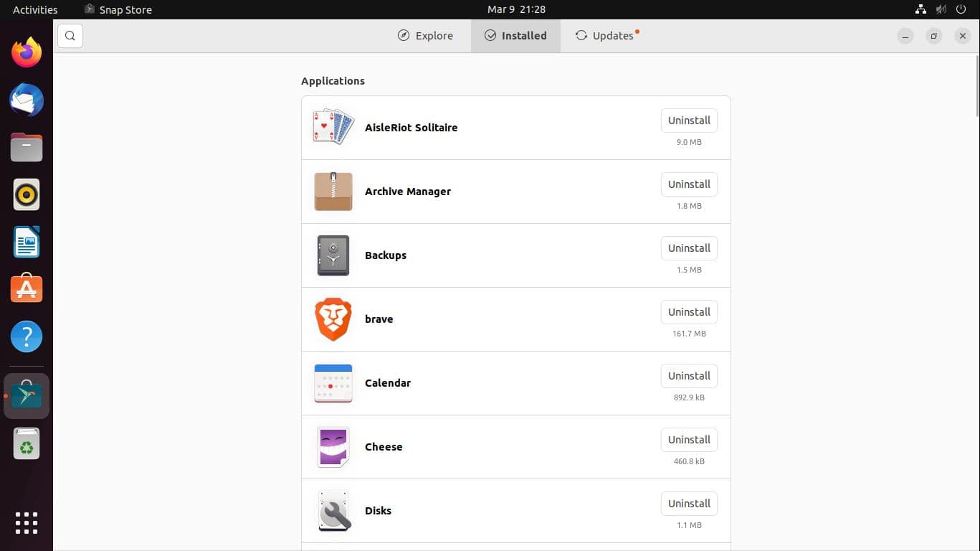Open the system status menu
This screenshot has height=551, width=980.
coord(940,9)
